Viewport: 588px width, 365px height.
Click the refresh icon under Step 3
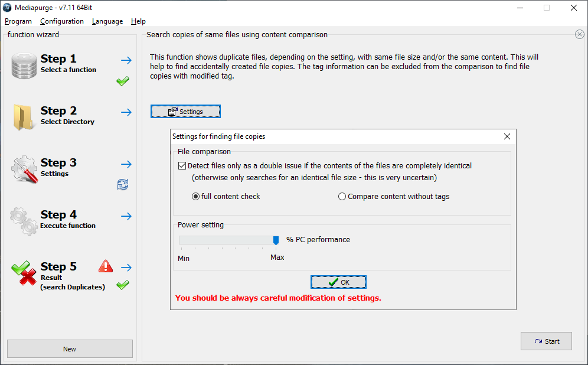(123, 184)
